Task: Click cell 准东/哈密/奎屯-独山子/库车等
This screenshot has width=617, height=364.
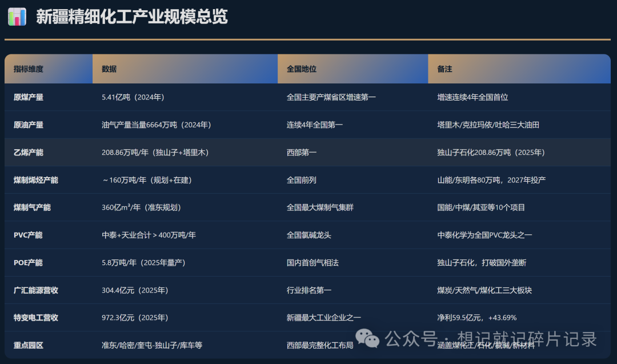Action: (152, 345)
